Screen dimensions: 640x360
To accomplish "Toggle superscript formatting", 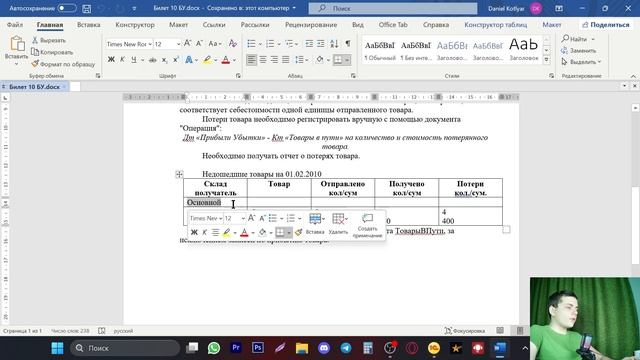I will click(x=176, y=60).
